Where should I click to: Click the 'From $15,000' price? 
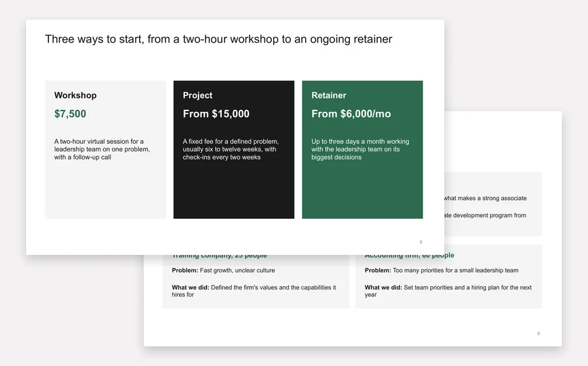(216, 114)
